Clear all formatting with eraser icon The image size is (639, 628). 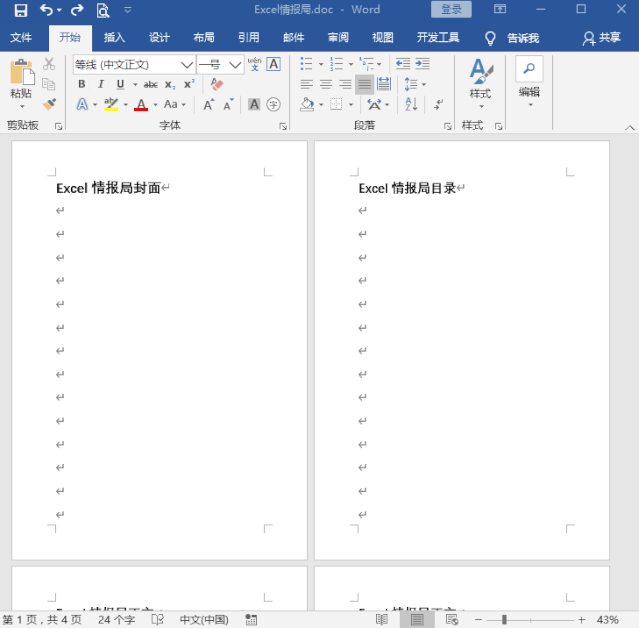[216, 84]
